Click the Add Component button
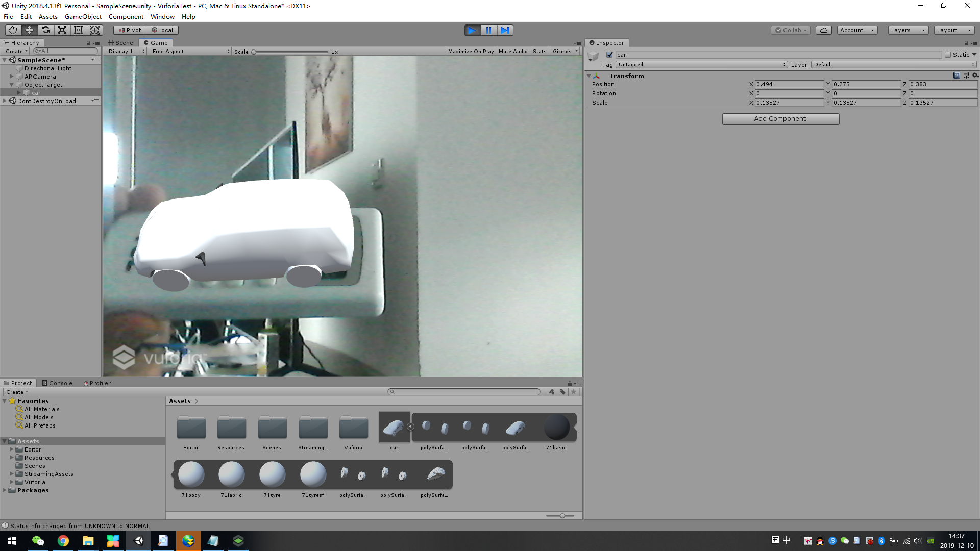 point(780,119)
